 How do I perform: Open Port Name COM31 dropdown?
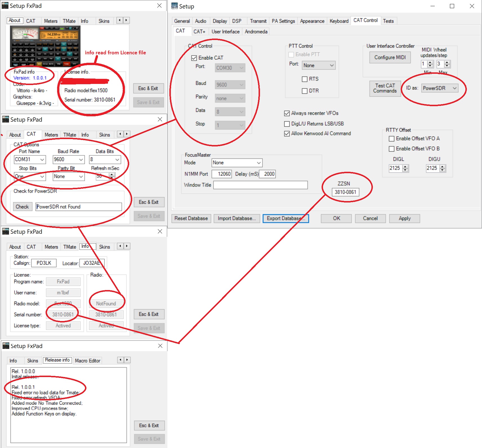point(30,160)
